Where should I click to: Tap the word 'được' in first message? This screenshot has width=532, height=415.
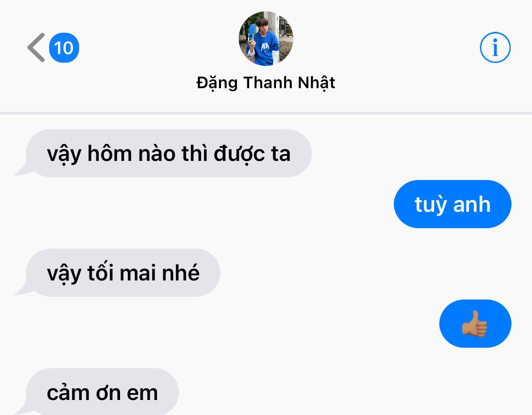point(239,154)
